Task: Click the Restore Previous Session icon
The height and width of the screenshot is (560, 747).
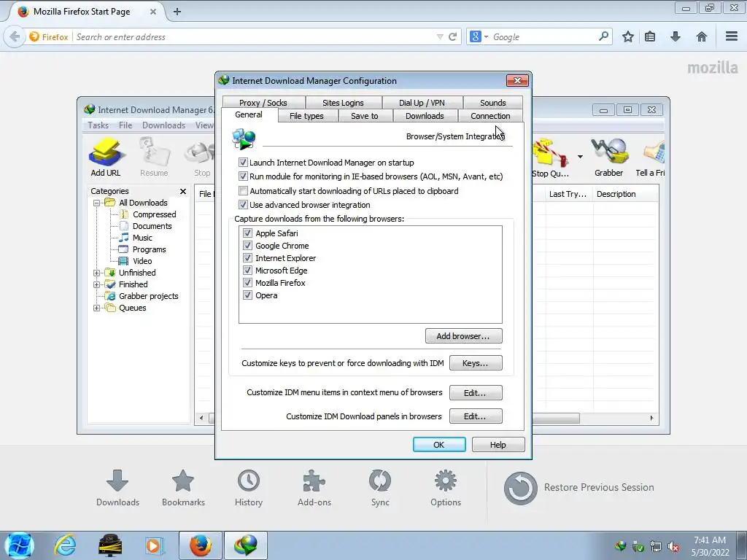Action: [521, 488]
